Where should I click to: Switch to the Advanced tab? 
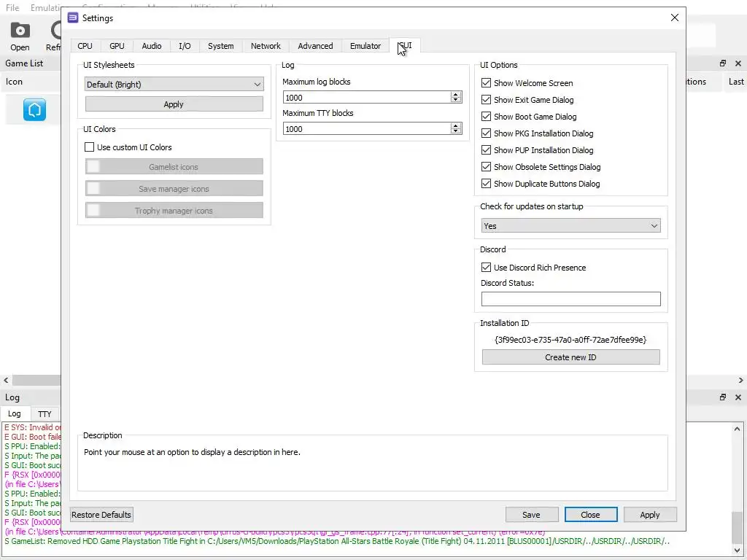coord(315,46)
